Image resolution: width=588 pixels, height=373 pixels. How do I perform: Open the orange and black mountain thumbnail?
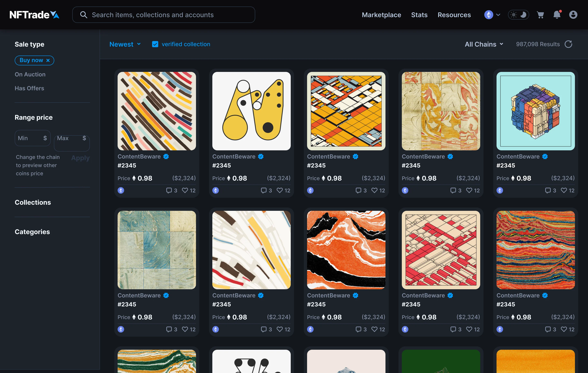coord(346,250)
